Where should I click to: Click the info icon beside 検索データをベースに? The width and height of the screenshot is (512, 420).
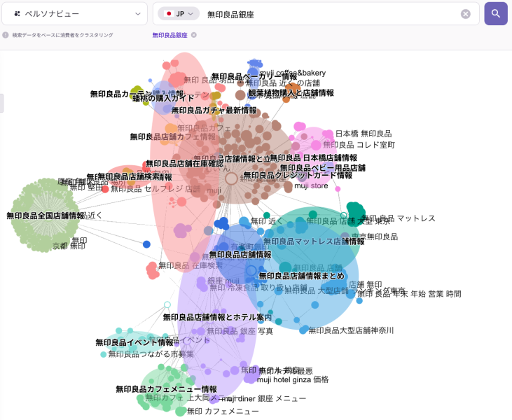point(6,35)
